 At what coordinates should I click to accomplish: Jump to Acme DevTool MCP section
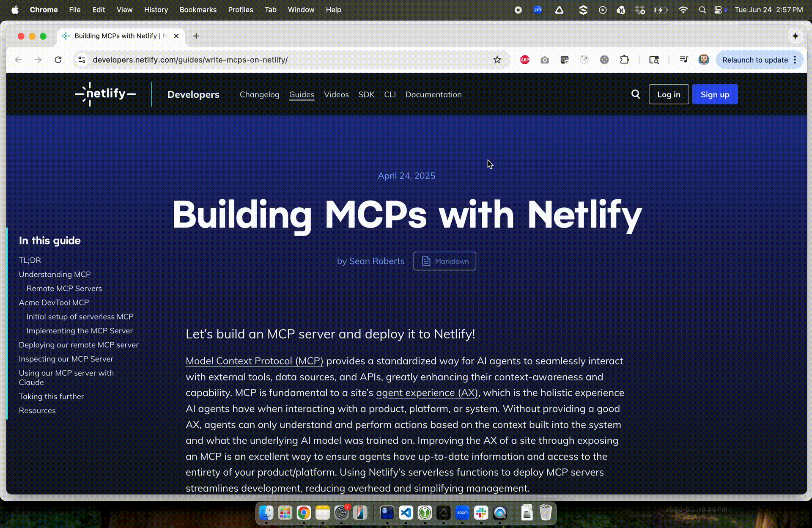tap(54, 302)
